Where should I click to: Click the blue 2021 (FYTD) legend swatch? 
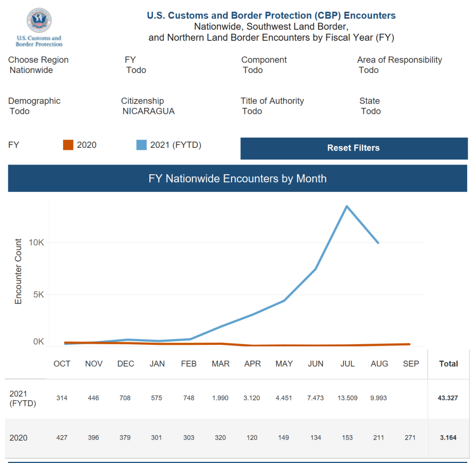coord(141,145)
